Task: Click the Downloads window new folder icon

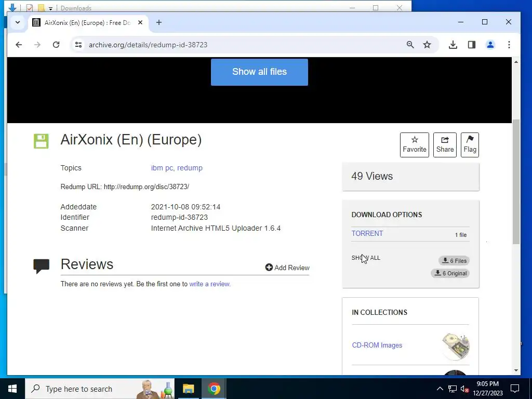Action: [41, 8]
